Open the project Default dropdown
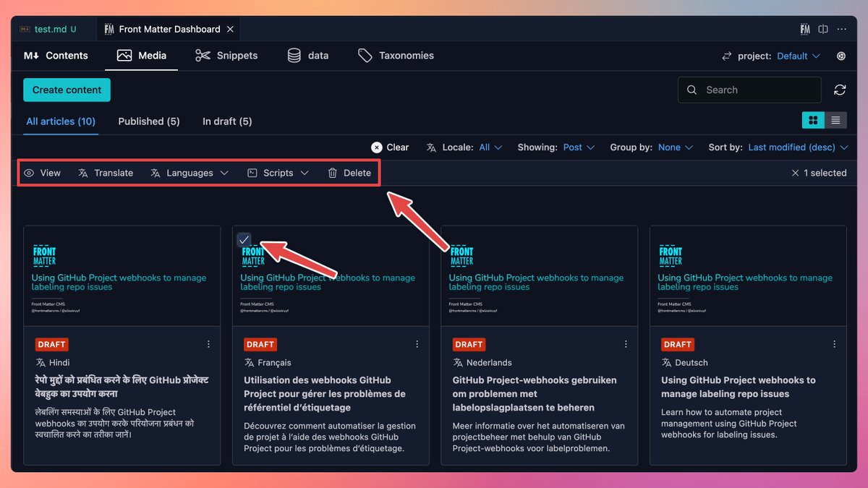 pos(799,56)
